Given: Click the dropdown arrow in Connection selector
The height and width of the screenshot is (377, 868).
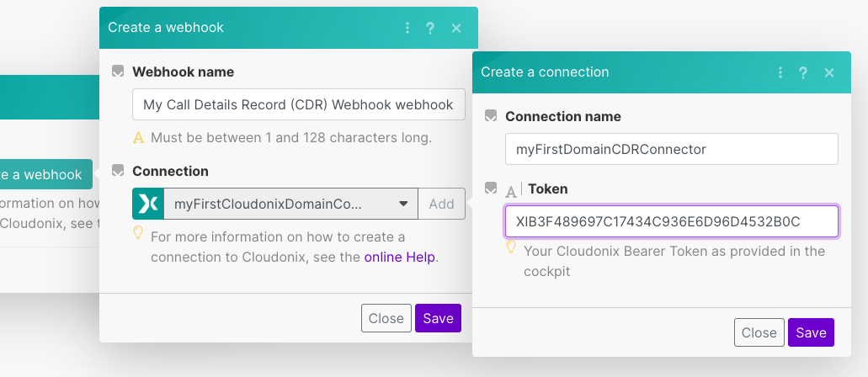Looking at the screenshot, I should (x=403, y=204).
